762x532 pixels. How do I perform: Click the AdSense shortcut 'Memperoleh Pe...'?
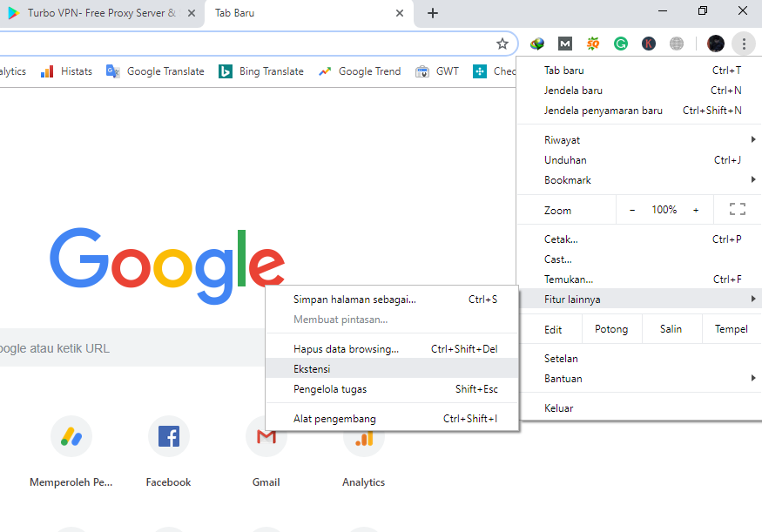click(71, 452)
